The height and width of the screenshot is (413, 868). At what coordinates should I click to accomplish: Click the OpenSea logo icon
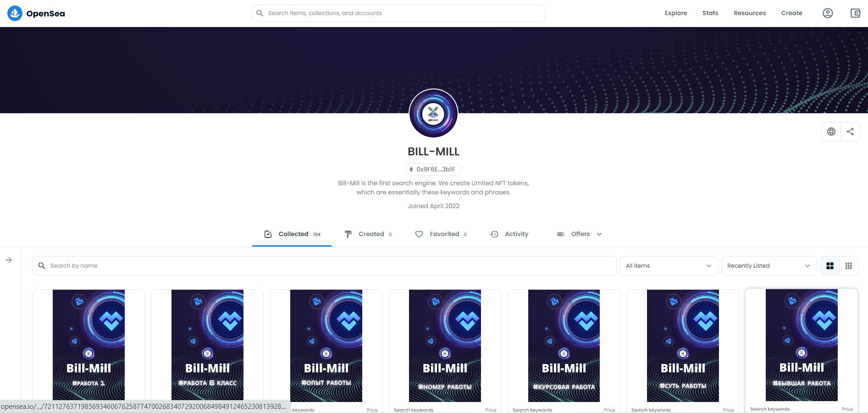click(x=15, y=13)
